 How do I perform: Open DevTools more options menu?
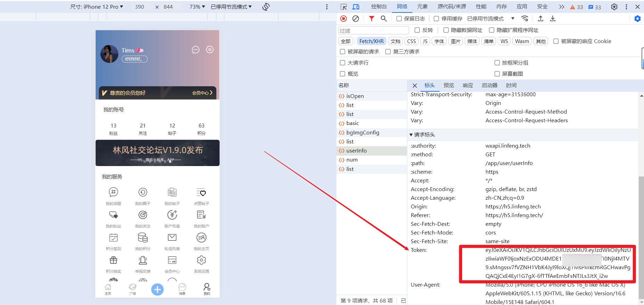coord(626,7)
